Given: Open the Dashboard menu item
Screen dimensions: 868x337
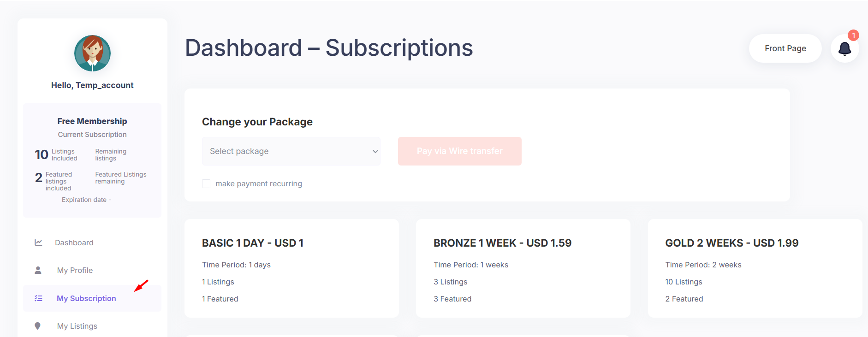Looking at the screenshot, I should pyautogui.click(x=74, y=242).
